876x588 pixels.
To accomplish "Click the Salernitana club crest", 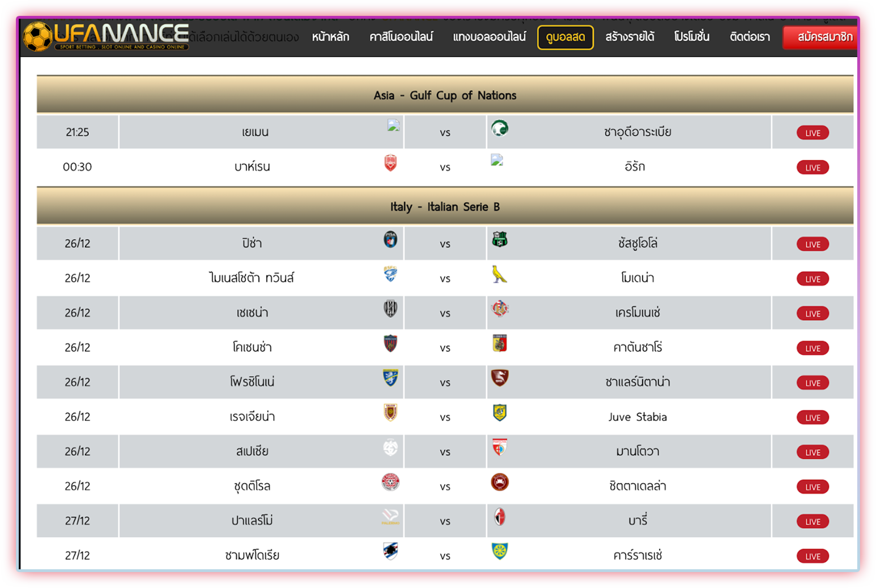I will 499,378.
